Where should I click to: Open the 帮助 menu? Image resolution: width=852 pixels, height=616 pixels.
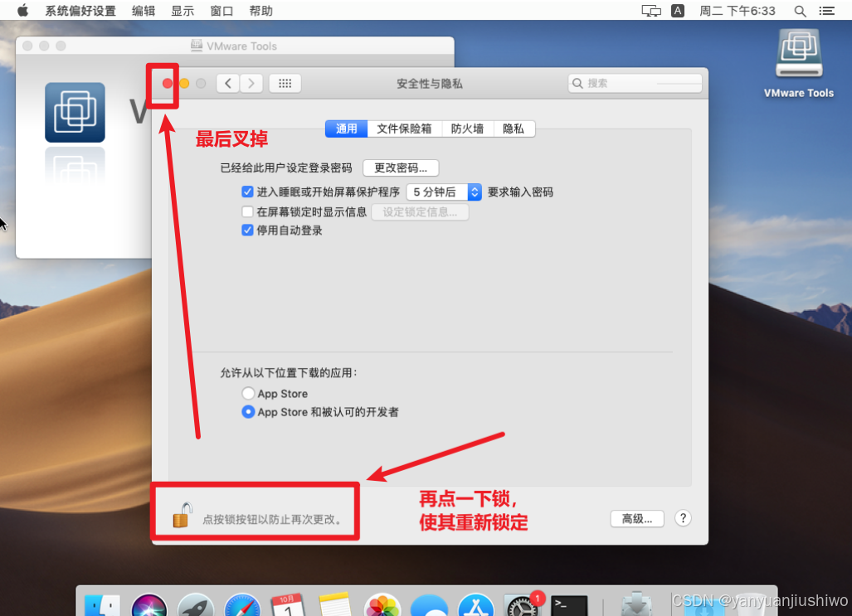(260, 11)
